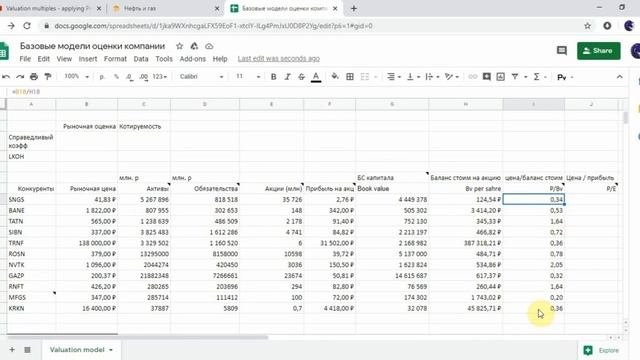Redo the last action
The width and height of the screenshot is (640, 360).
[x=20, y=77]
